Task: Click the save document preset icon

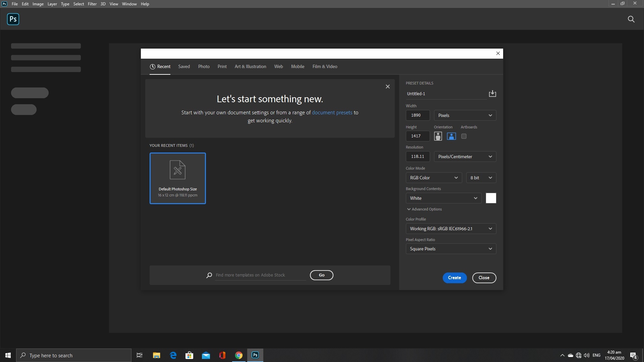Action: click(x=492, y=94)
